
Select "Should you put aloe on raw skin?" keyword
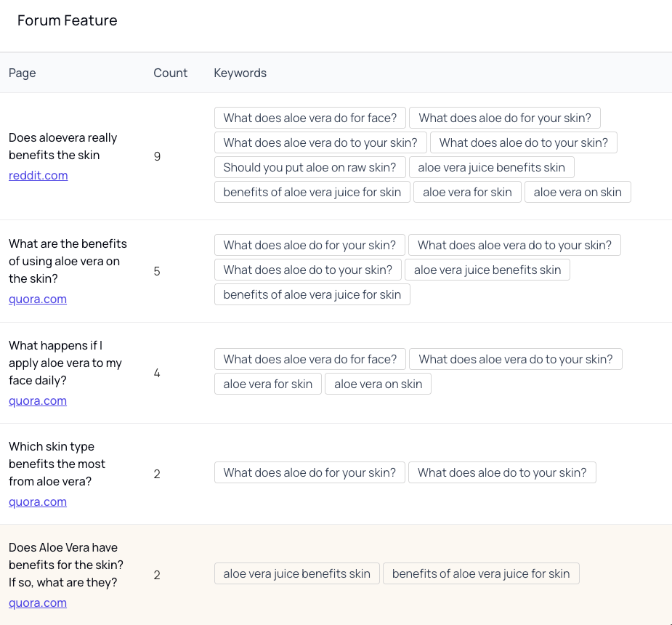pyautogui.click(x=309, y=167)
